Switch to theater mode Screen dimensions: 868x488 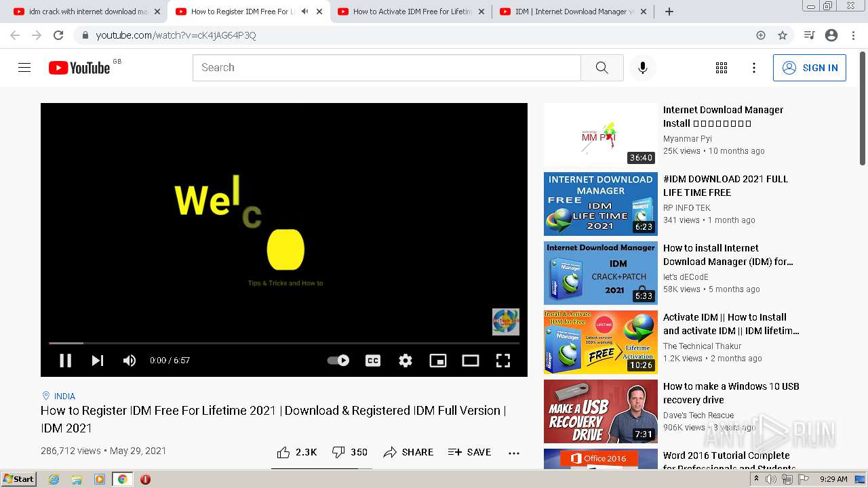click(x=471, y=361)
